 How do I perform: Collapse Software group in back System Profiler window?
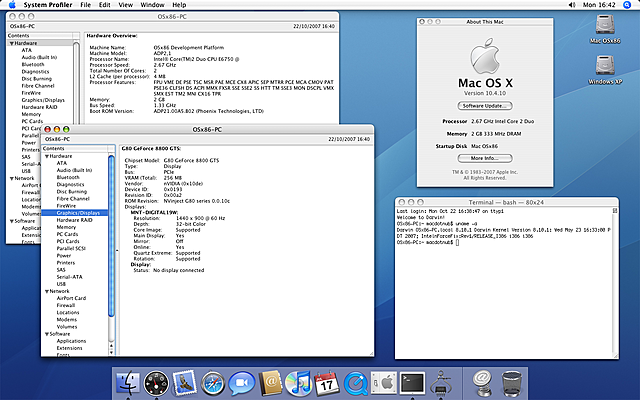tap(12, 221)
